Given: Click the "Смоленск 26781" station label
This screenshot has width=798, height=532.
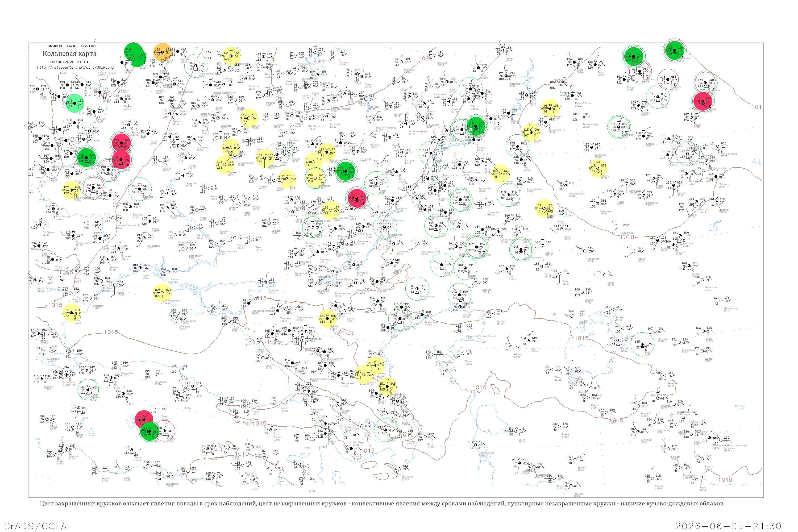Looking at the screenshot, I should (x=226, y=127).
